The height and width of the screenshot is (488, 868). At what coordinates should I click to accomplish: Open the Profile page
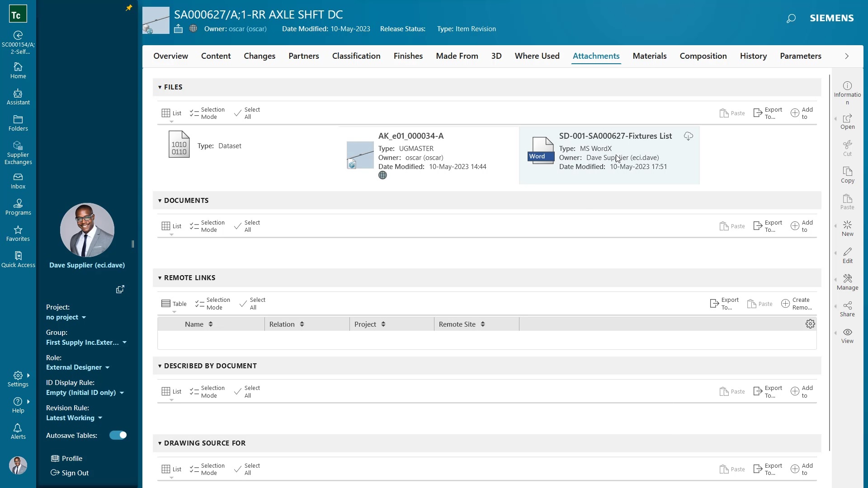point(67,458)
